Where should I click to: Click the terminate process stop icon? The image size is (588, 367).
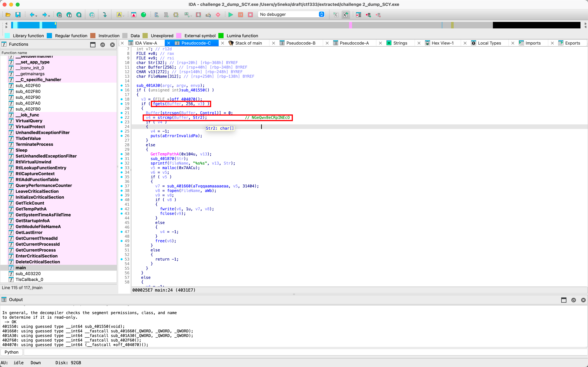(x=250, y=15)
